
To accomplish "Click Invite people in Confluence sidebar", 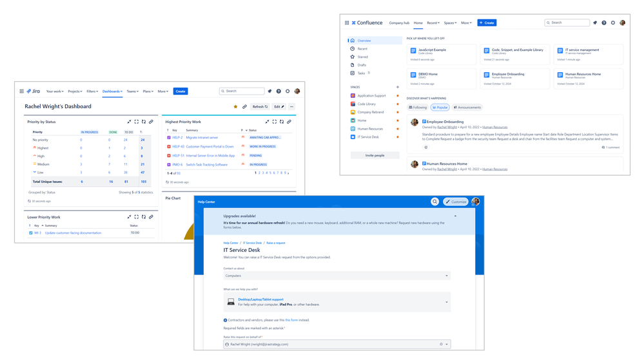I will pyautogui.click(x=375, y=155).
